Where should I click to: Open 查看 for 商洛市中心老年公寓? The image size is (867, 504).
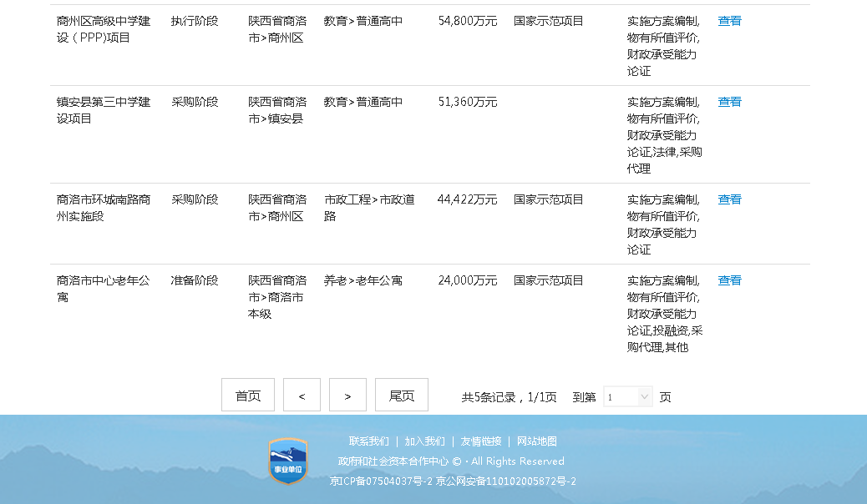click(728, 280)
